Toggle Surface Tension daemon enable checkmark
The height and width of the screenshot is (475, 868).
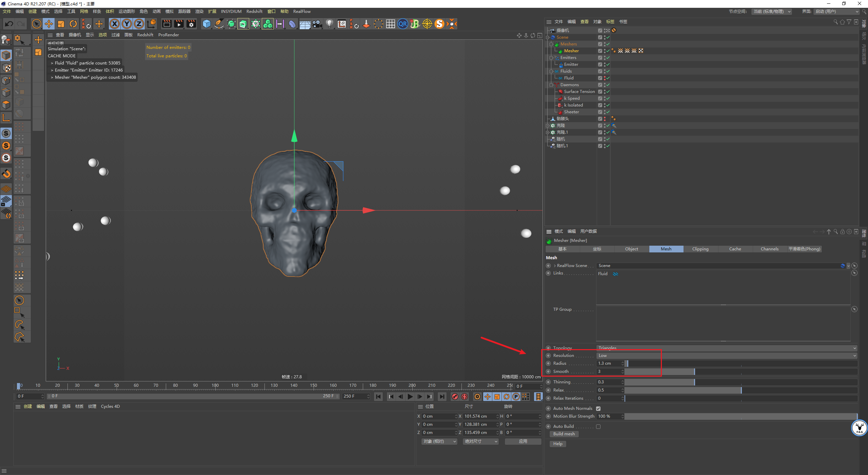pos(608,92)
